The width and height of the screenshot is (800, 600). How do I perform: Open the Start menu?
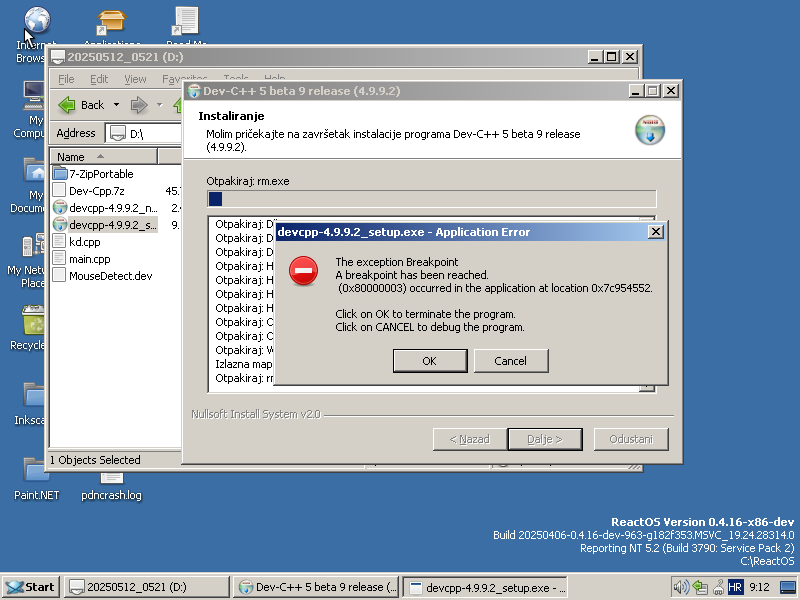click(x=31, y=587)
